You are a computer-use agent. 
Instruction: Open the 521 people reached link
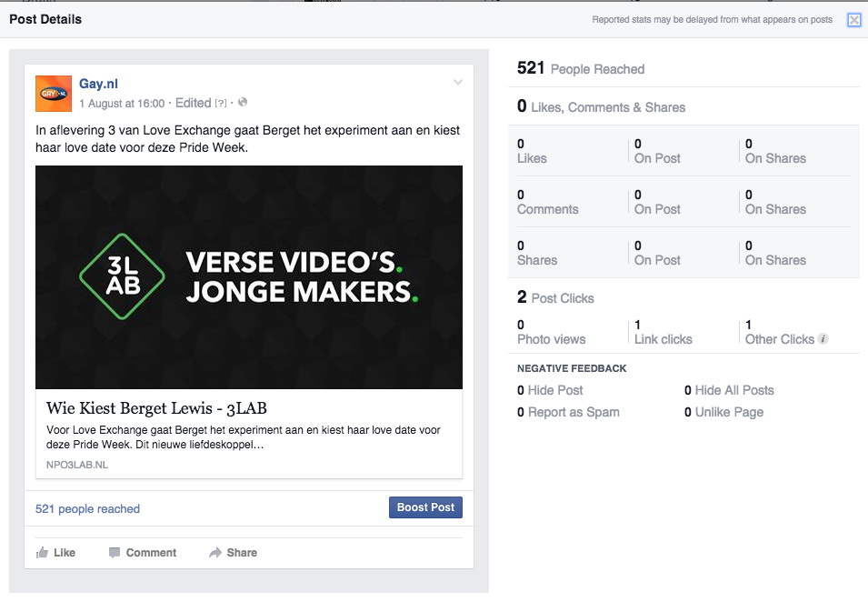(87, 509)
